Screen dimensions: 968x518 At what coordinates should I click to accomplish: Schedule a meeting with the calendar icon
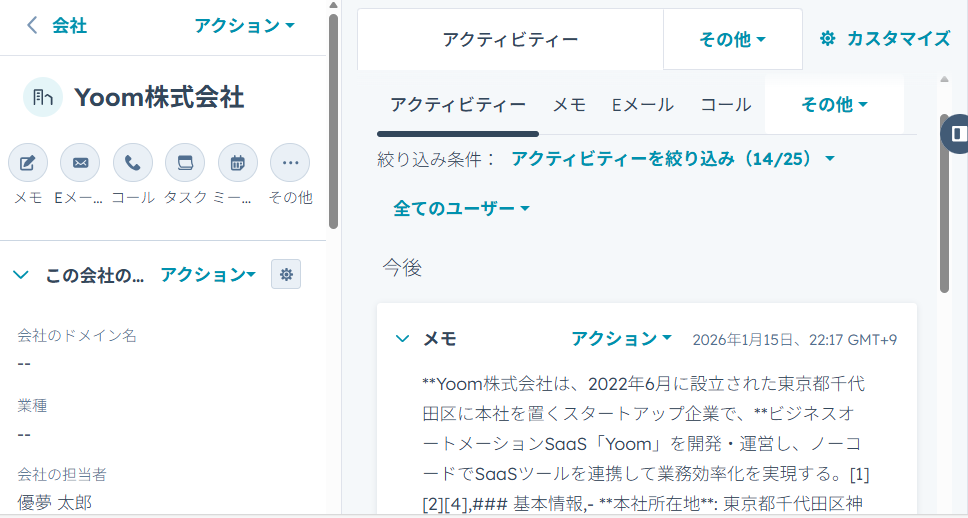pos(238,163)
